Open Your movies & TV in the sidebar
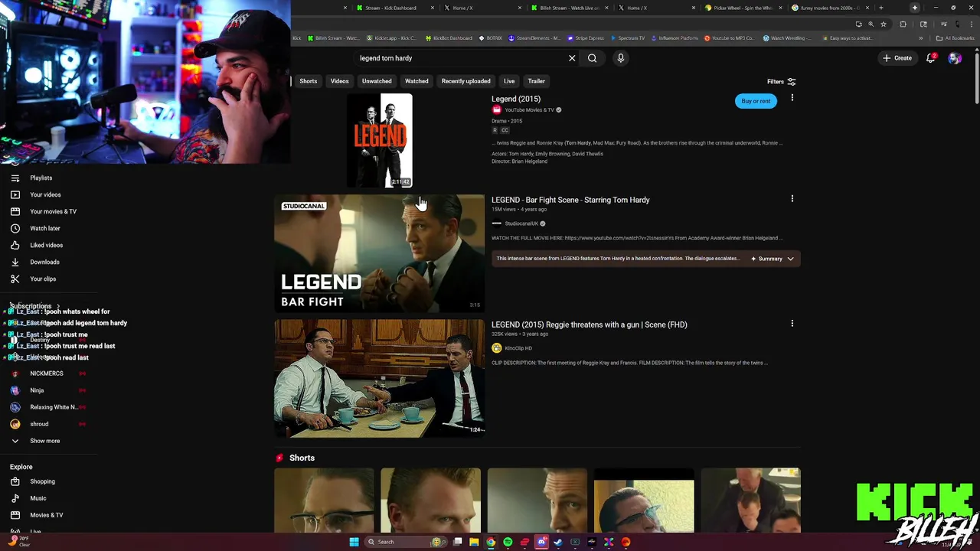 pos(53,211)
